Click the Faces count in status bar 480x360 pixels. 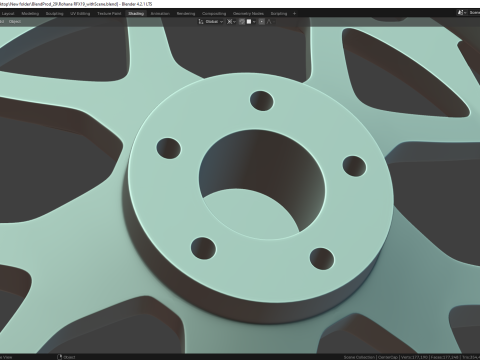click(x=445, y=357)
